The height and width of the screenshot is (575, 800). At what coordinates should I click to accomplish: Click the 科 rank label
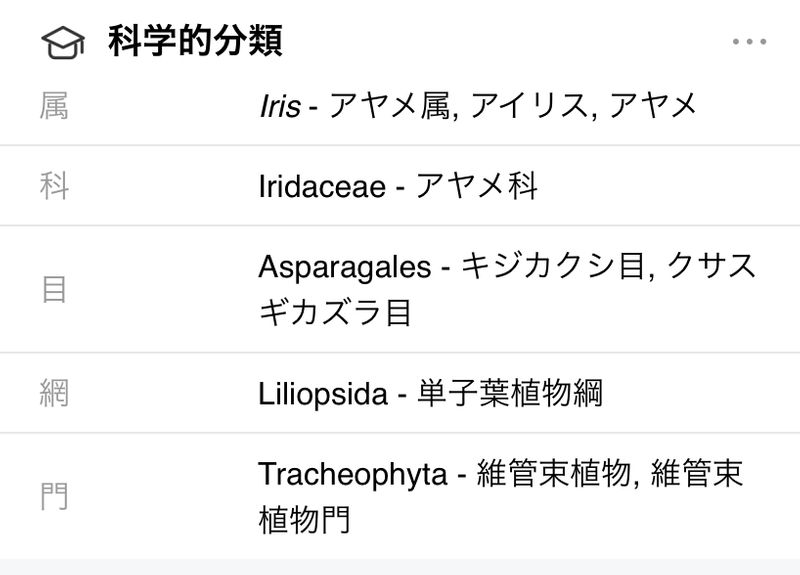[54, 186]
